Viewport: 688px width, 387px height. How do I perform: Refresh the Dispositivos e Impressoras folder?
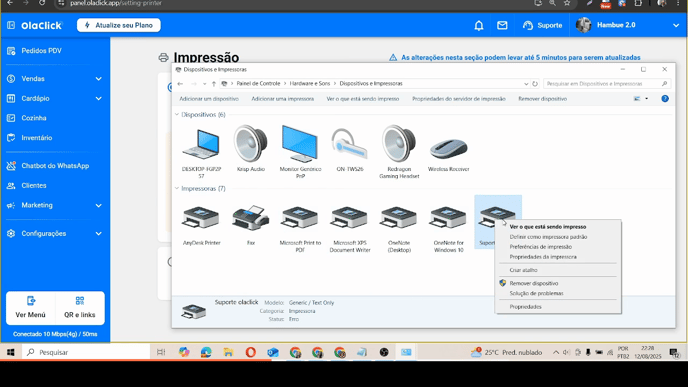[535, 83]
